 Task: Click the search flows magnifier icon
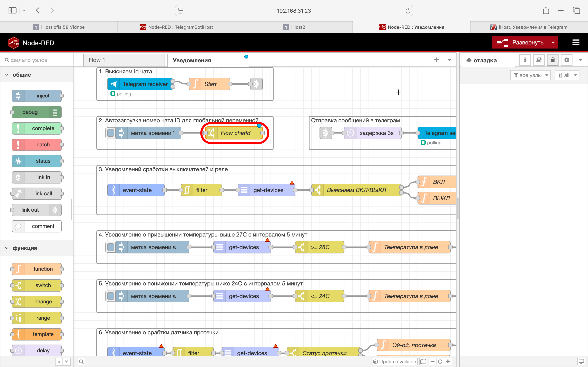click(81, 362)
